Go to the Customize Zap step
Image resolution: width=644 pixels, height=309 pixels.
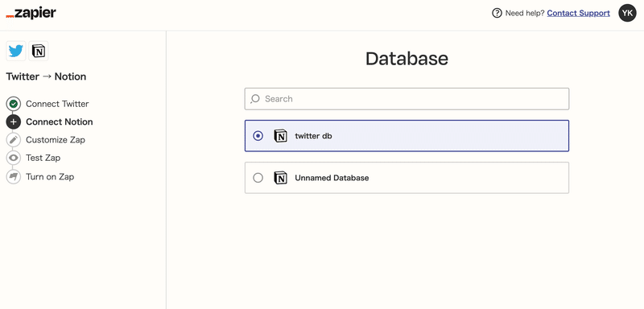(56, 140)
